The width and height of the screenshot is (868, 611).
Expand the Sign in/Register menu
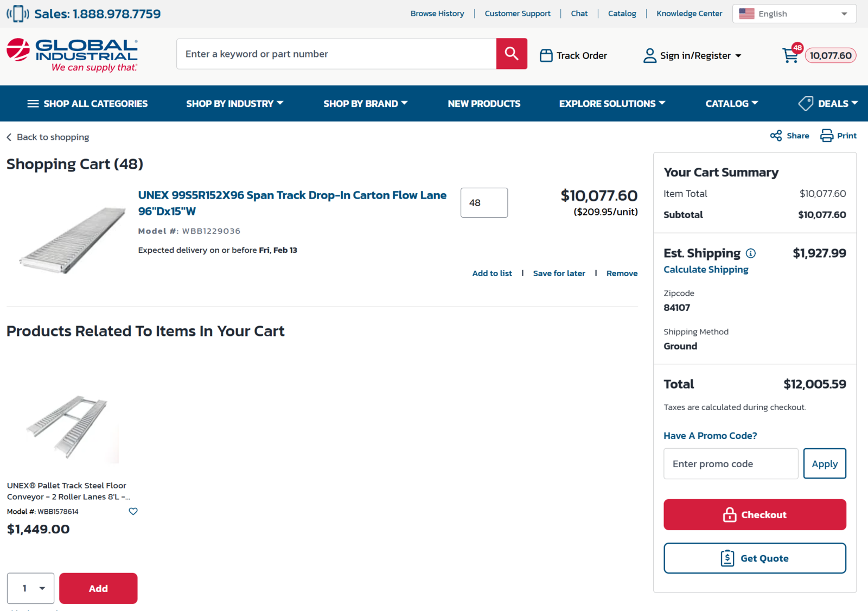[692, 55]
